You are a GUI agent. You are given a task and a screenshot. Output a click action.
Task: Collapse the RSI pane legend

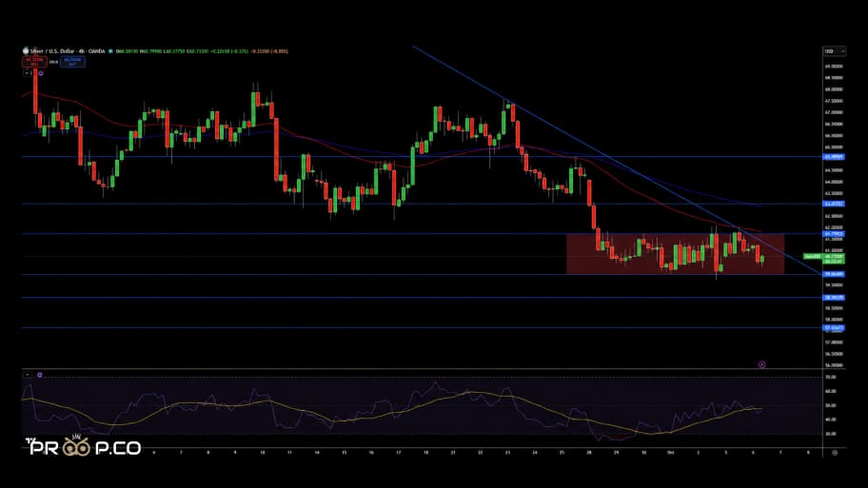(27, 375)
